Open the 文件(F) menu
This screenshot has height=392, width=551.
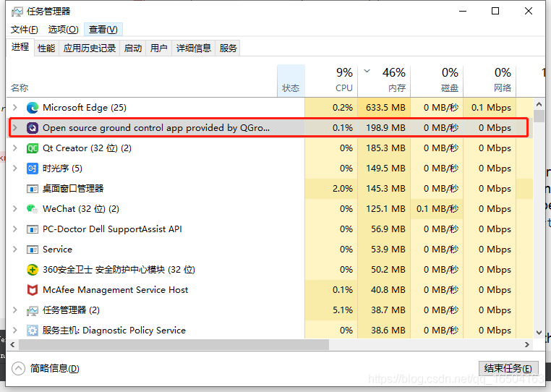25,30
